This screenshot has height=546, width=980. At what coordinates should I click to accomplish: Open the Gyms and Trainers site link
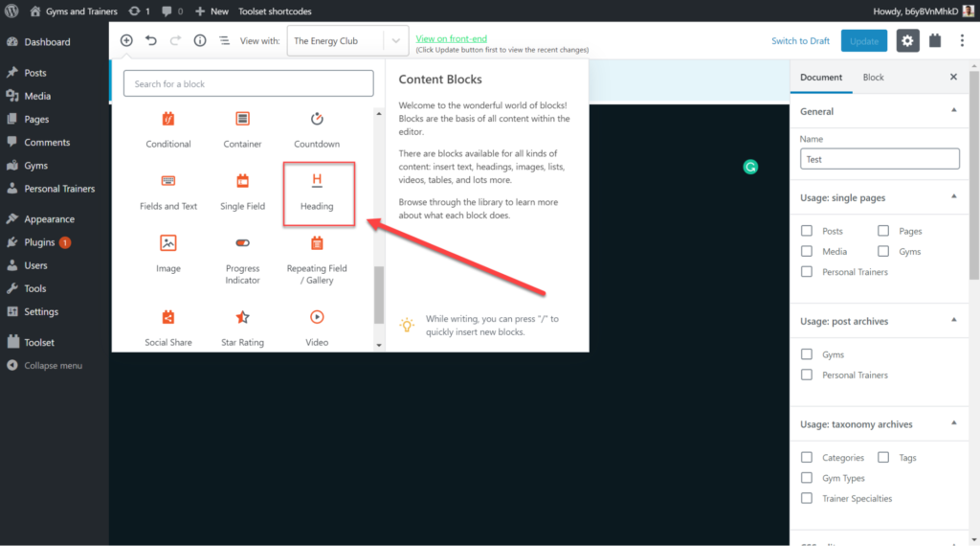[x=74, y=11]
